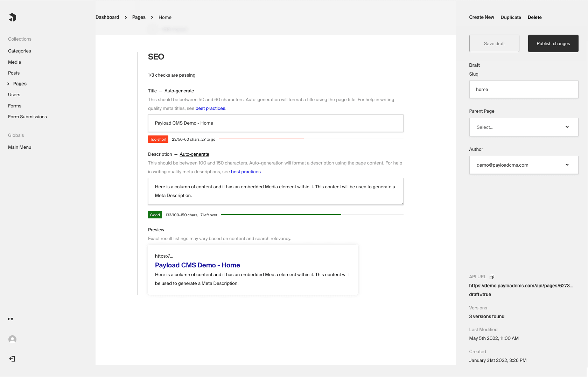Publish changes to the Home page
The height and width of the screenshot is (378, 588).
pos(553,43)
